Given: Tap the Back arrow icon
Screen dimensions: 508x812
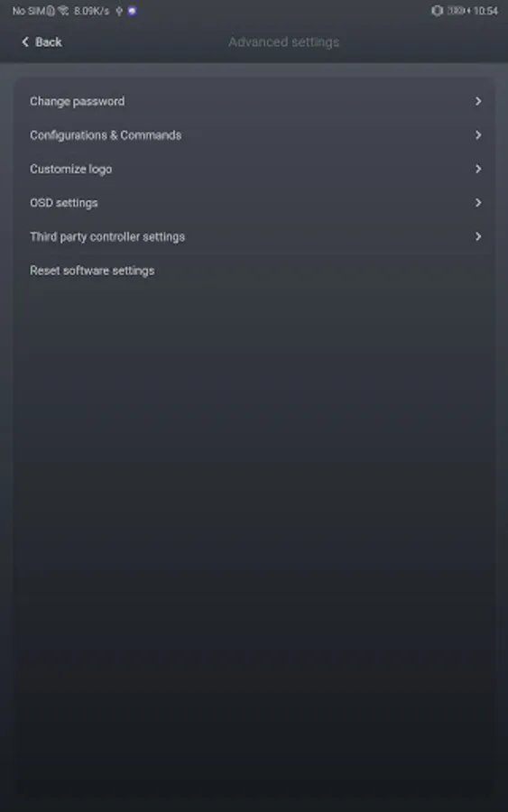Looking at the screenshot, I should (x=25, y=42).
